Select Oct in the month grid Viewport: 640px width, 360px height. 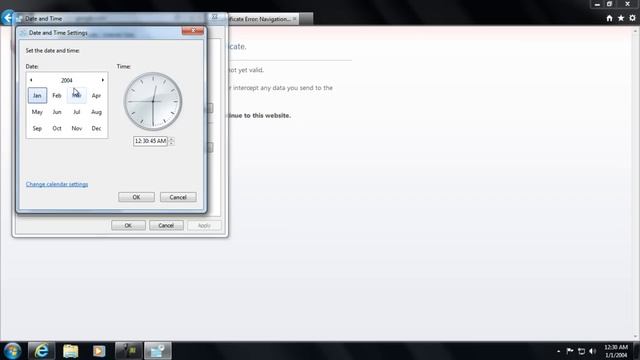tap(57, 128)
